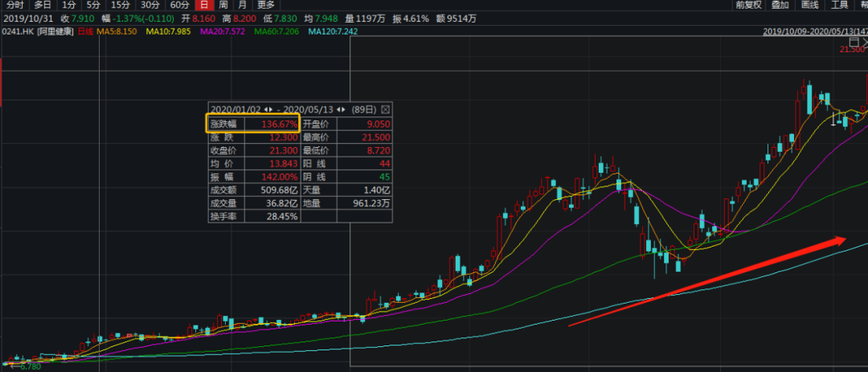
Task: Click the 2019/10/09-2020/05/13 date range link
Action: 813,31
